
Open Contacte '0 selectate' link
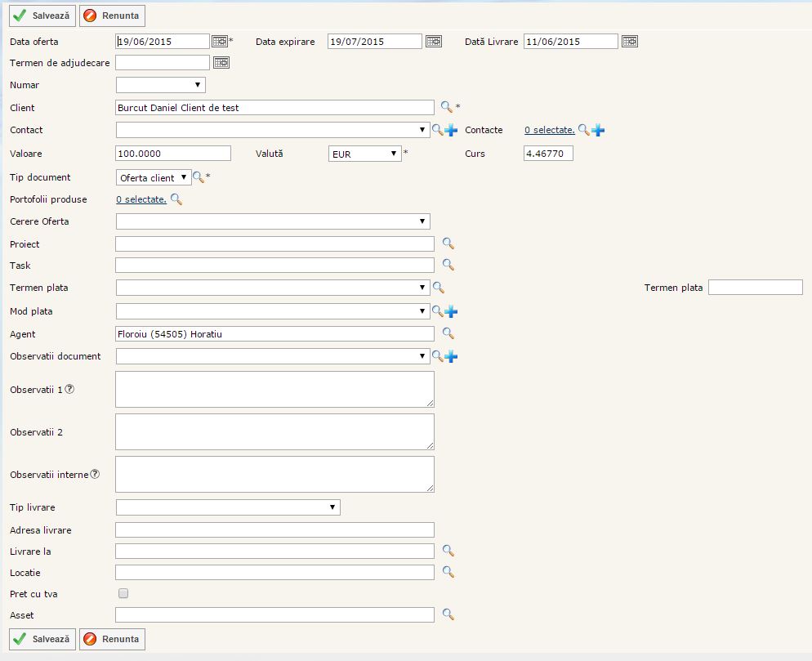click(x=549, y=130)
